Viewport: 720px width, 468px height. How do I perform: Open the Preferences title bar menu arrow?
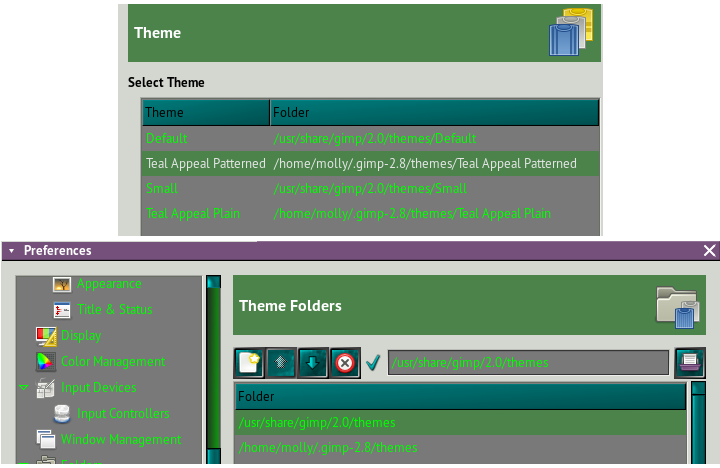pos(11,251)
